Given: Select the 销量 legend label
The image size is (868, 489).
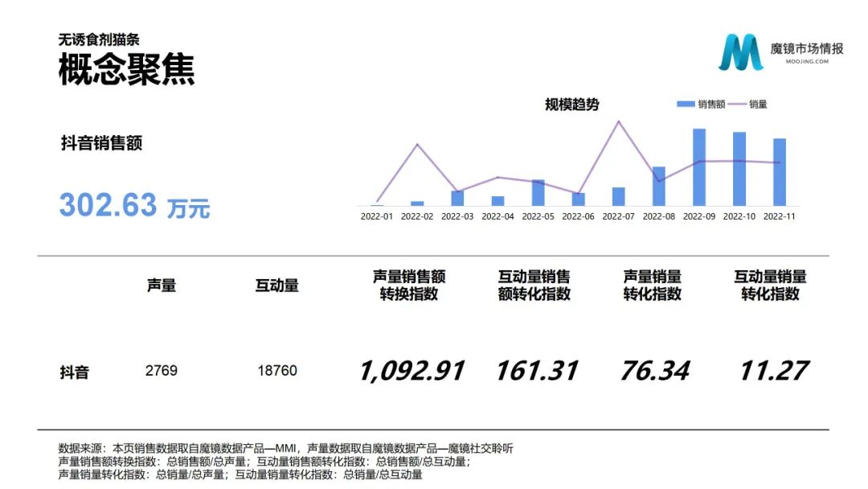Looking at the screenshot, I should (x=758, y=104).
